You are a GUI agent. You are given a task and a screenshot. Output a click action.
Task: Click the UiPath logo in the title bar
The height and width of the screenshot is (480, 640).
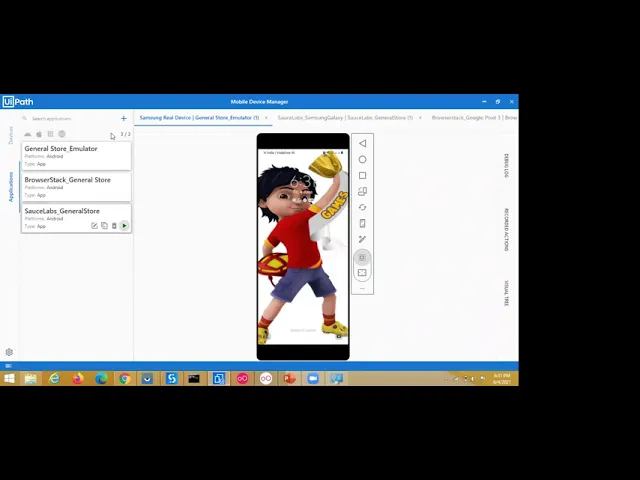pyautogui.click(x=18, y=102)
